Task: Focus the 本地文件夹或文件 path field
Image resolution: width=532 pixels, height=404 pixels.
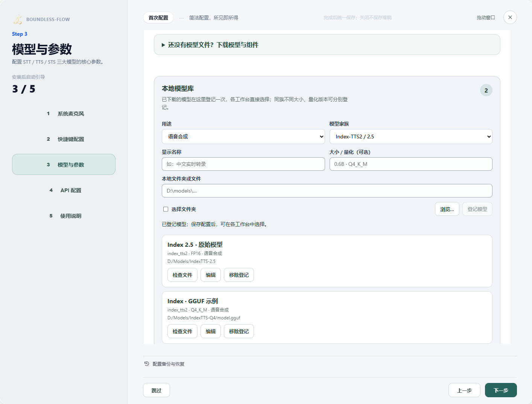Action: coord(327,191)
